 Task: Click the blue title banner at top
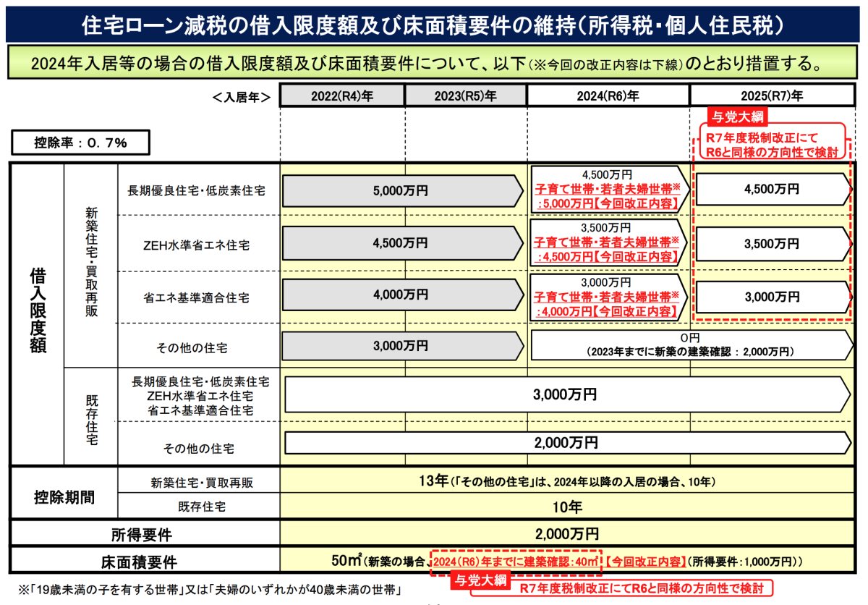pyautogui.click(x=434, y=25)
